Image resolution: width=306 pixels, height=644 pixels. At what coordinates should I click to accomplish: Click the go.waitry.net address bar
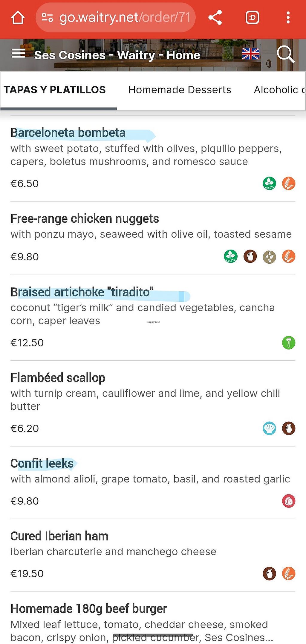point(125,18)
